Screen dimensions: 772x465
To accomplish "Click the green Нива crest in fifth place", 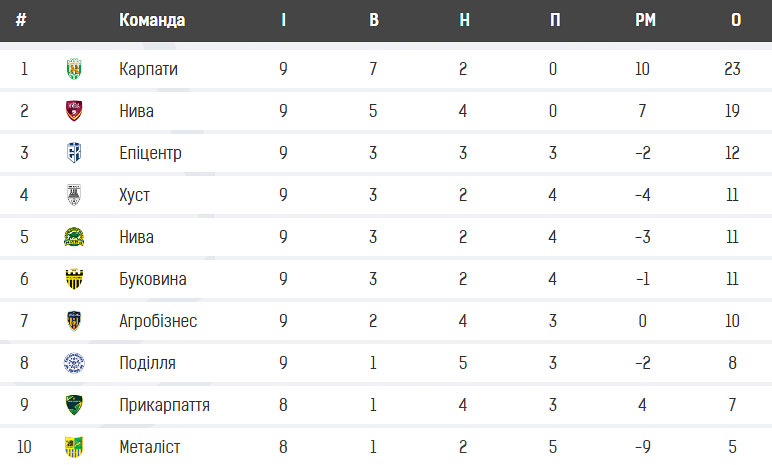I will click(x=74, y=237).
